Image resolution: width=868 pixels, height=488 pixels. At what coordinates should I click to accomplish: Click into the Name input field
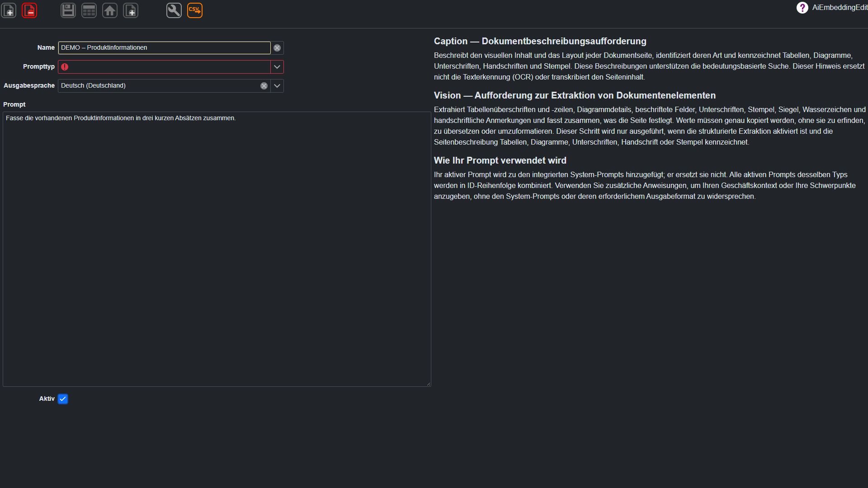[164, 48]
